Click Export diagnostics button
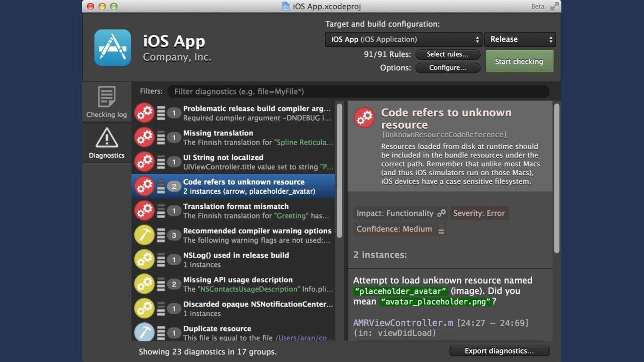The height and width of the screenshot is (362, 644). [499, 351]
